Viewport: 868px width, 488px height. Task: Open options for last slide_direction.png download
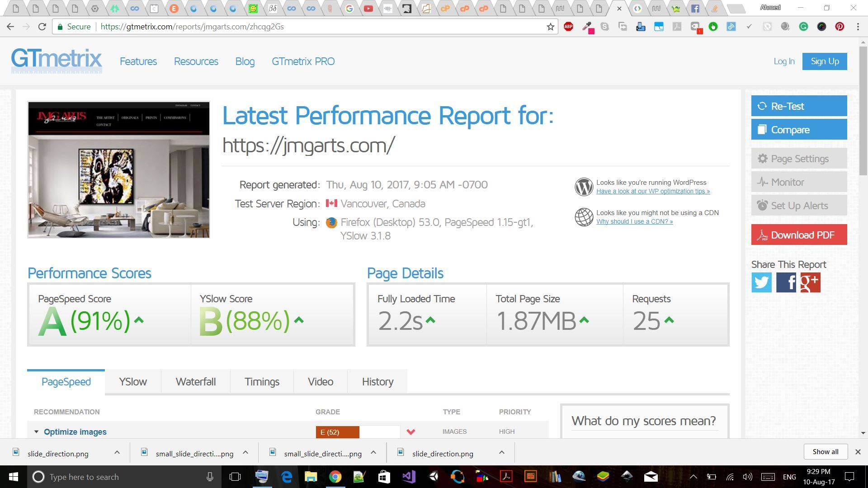point(501,452)
